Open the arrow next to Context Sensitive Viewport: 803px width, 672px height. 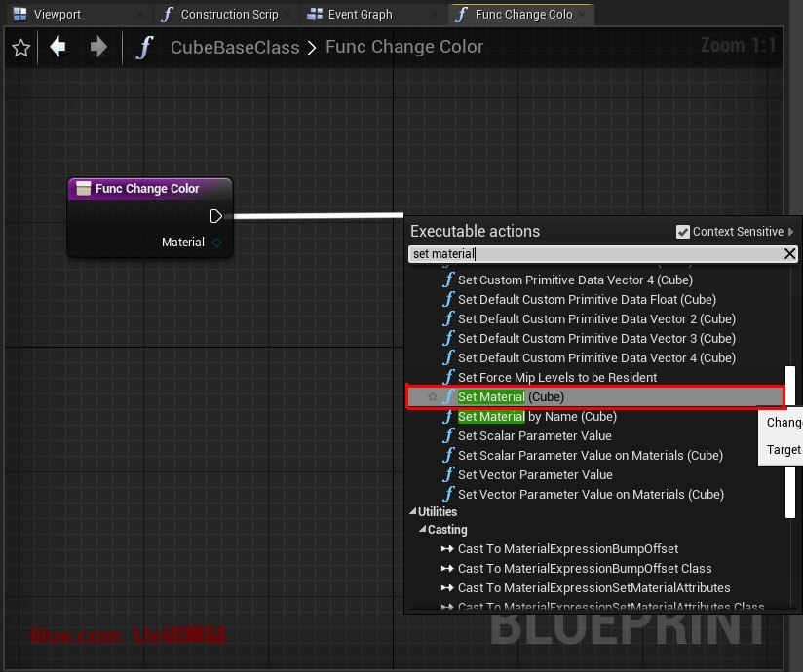click(791, 232)
